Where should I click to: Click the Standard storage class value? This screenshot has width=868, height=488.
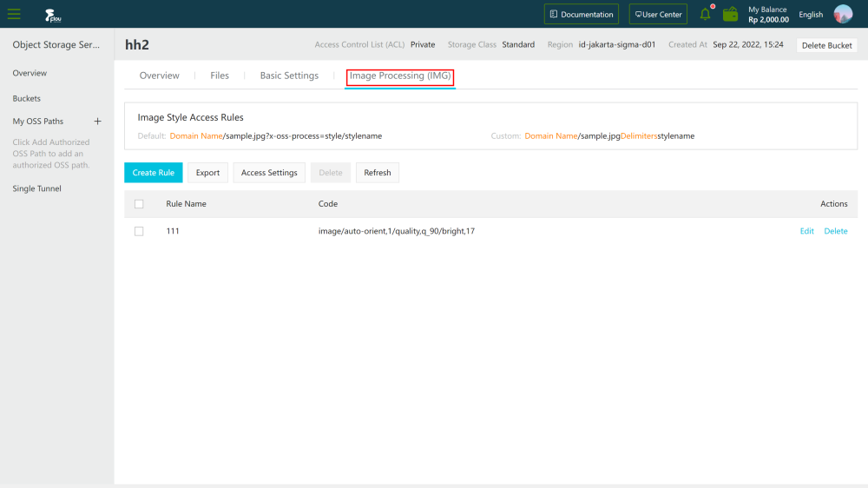click(518, 45)
